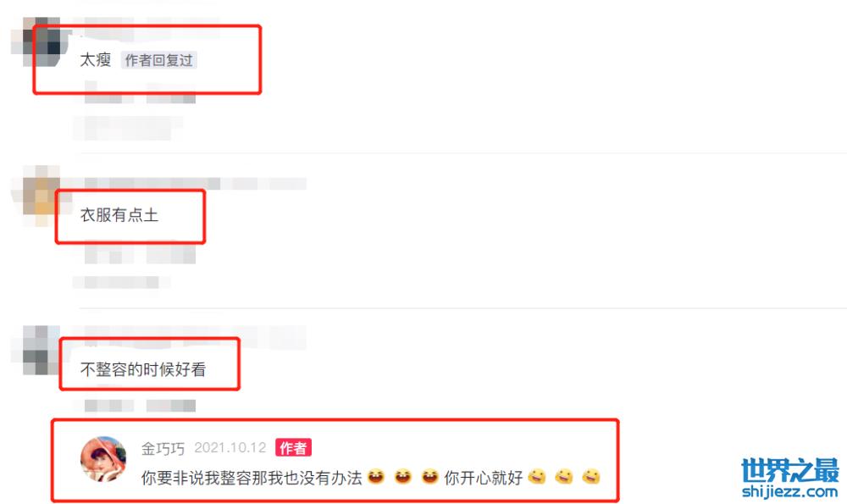This screenshot has width=847, height=504.
Task: Click the 2021.10.12 date stamp
Action: (230, 447)
